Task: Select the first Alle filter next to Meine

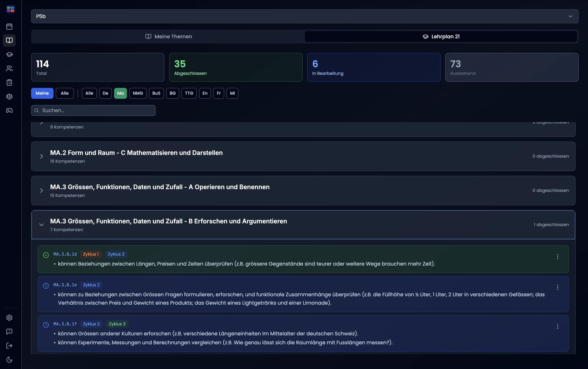Action: [x=65, y=93]
